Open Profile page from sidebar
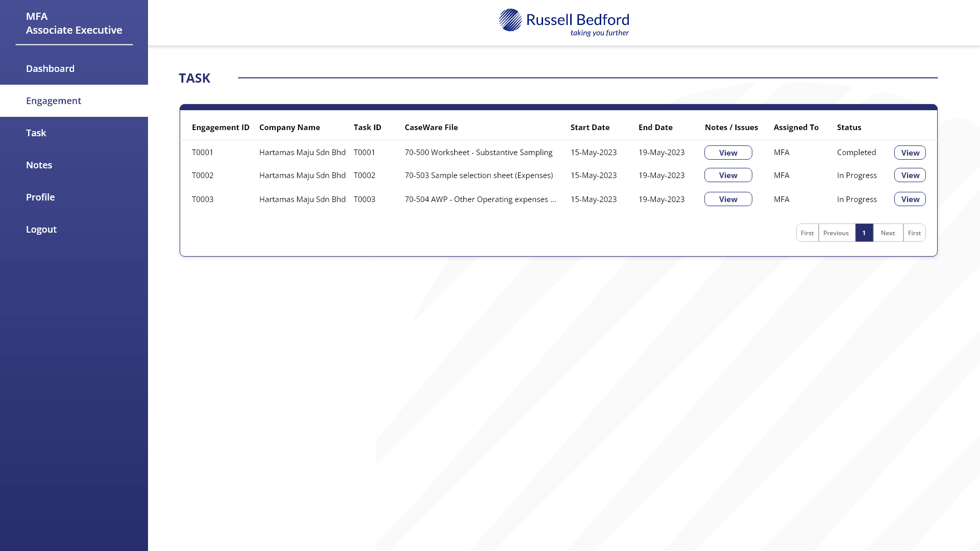980x551 pixels. click(40, 197)
